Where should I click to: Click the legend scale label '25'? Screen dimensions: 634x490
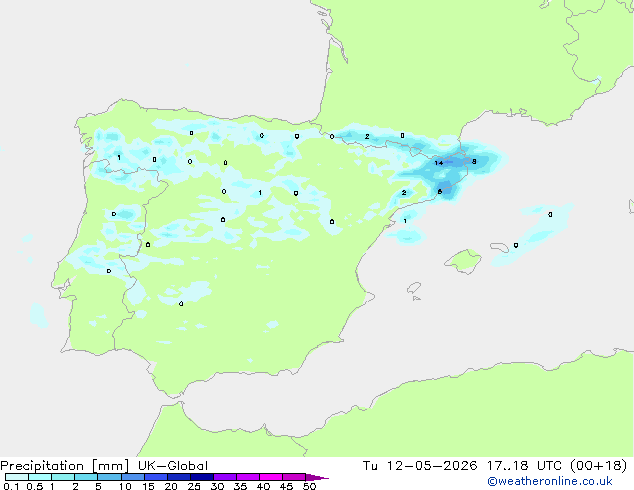click(194, 486)
